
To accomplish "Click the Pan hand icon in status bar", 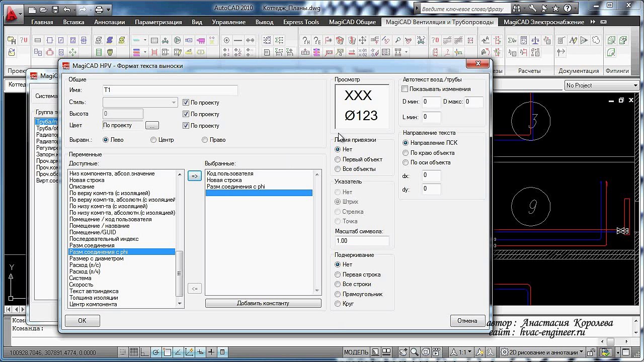I will [x=404, y=352].
